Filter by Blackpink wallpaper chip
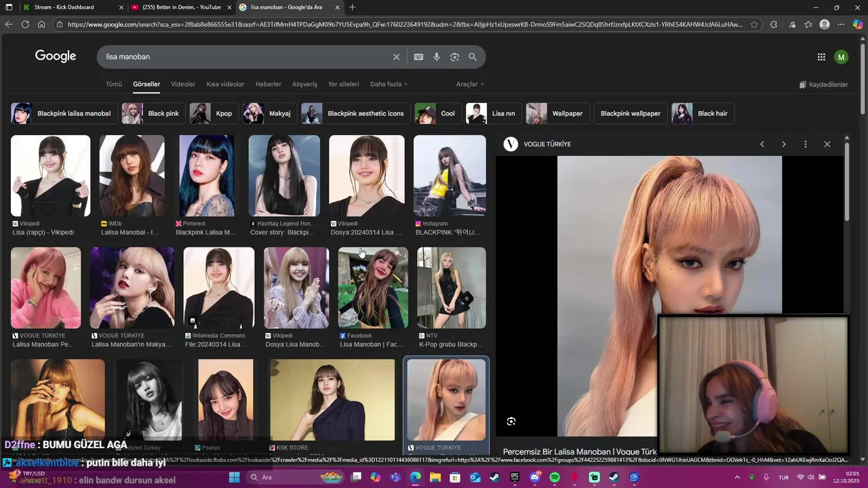The image size is (868, 488). coord(630,113)
